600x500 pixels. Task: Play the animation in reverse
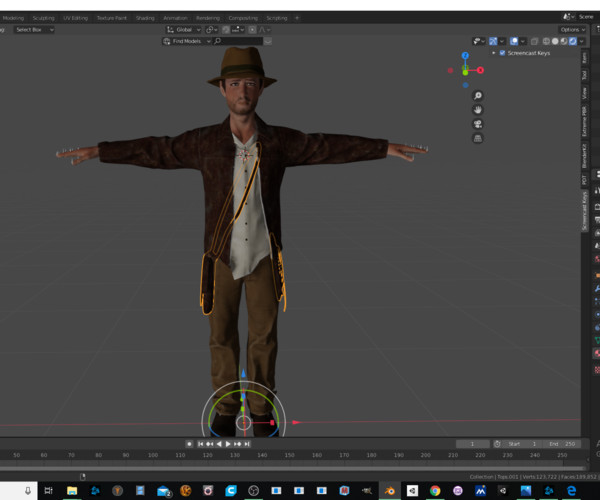219,444
